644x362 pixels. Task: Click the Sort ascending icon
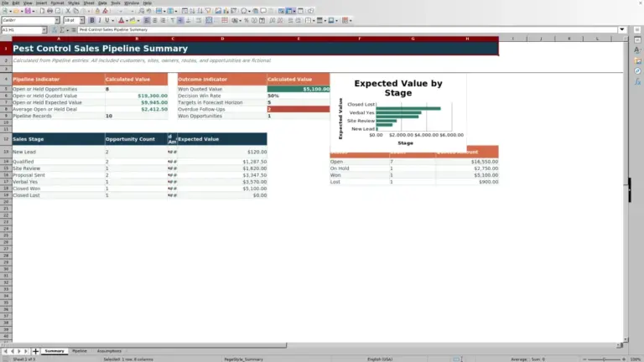pyautogui.click(x=192, y=11)
